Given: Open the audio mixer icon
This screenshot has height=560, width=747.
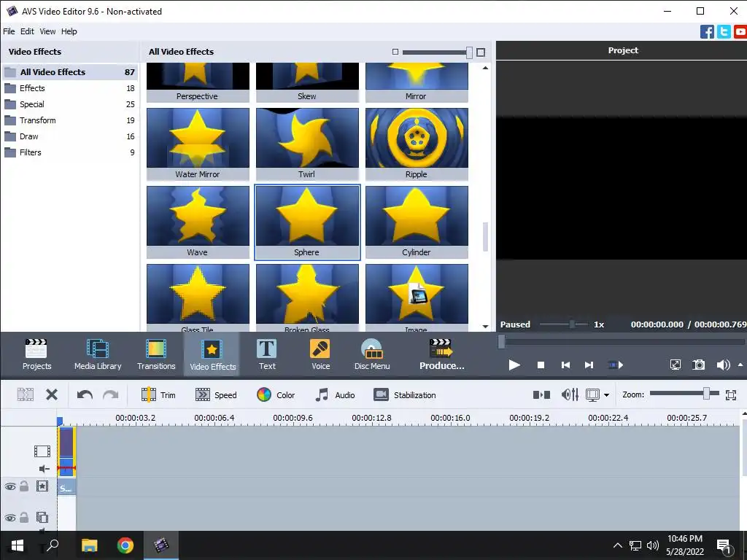Looking at the screenshot, I should pyautogui.click(x=570, y=394).
